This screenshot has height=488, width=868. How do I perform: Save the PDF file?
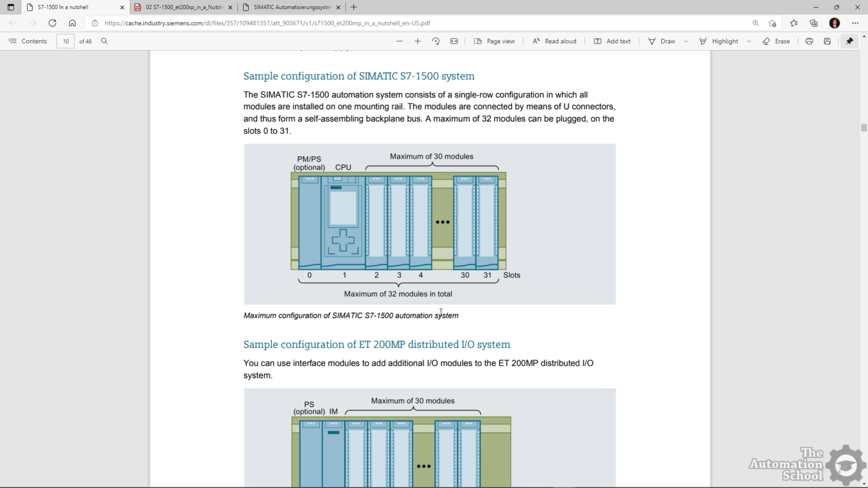click(x=827, y=41)
